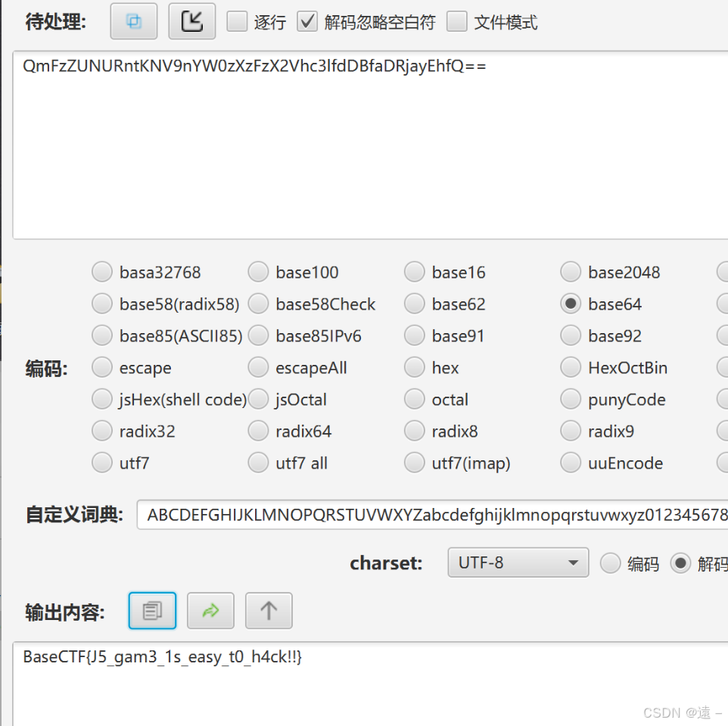Select the base64 radio button

pyautogui.click(x=571, y=304)
